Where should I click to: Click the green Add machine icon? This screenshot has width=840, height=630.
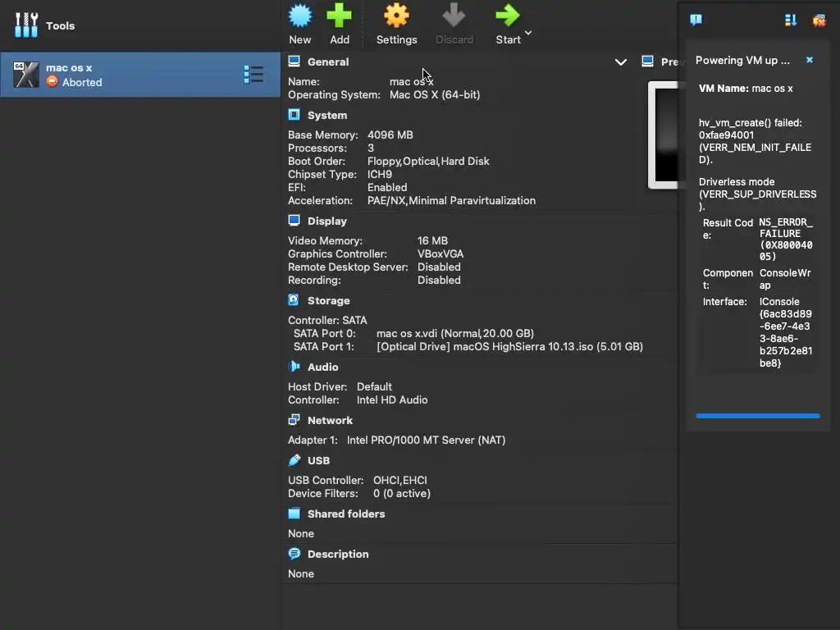(339, 16)
